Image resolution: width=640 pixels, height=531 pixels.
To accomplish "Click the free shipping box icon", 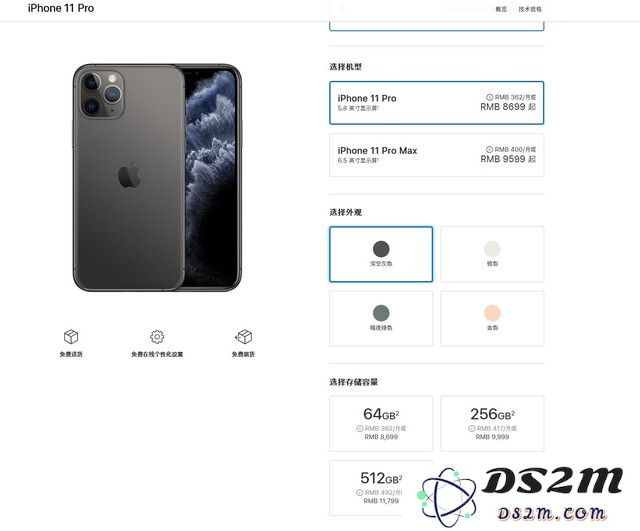I will click(71, 337).
